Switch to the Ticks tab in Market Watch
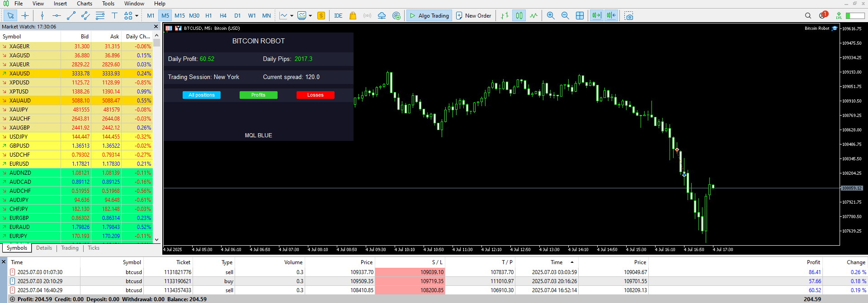The image size is (868, 303). tap(94, 248)
